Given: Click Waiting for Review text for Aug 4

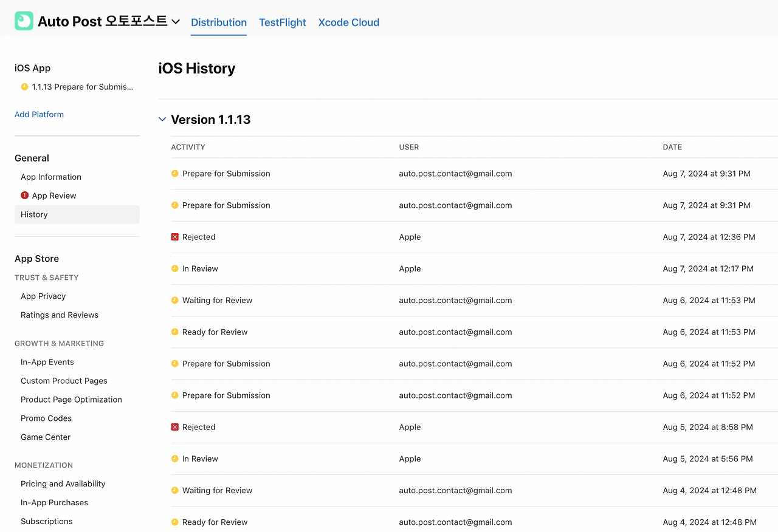Looking at the screenshot, I should 218,490.
